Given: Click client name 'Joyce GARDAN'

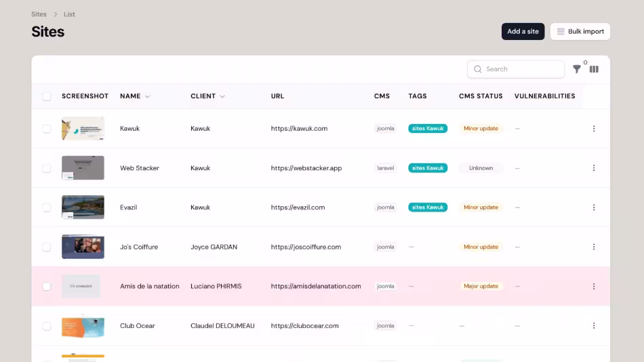Looking at the screenshot, I should tap(214, 247).
